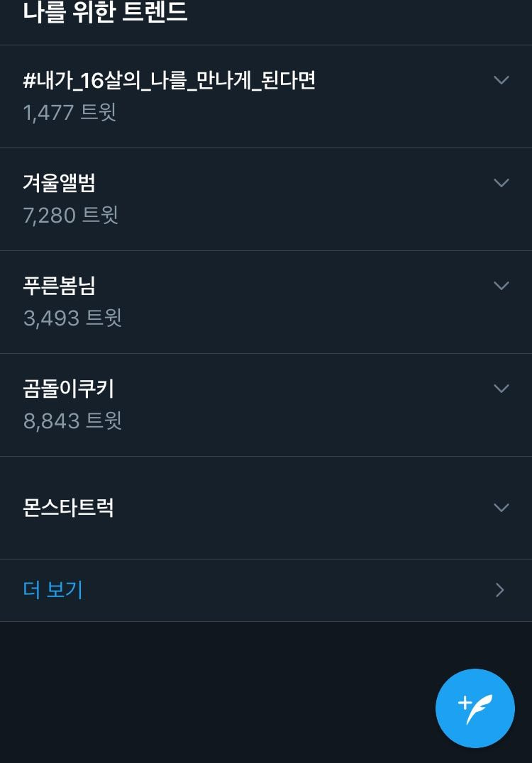Screen dimensions: 532x763
Task: Tap the blue compose tweet feather button
Action: tap(475, 708)
